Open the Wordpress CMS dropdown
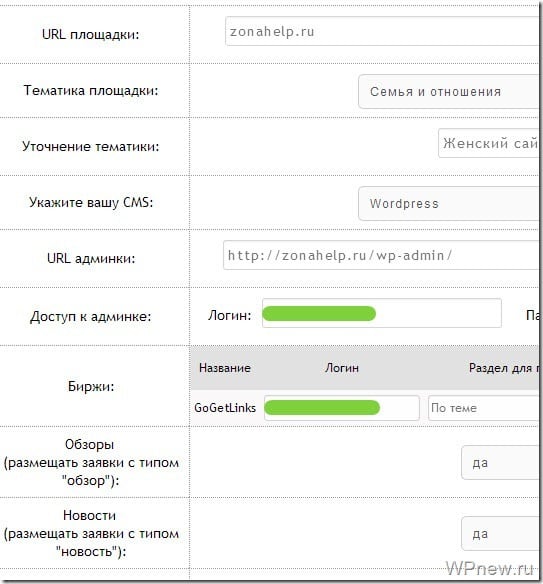This screenshot has width=543, height=584. 448,203
